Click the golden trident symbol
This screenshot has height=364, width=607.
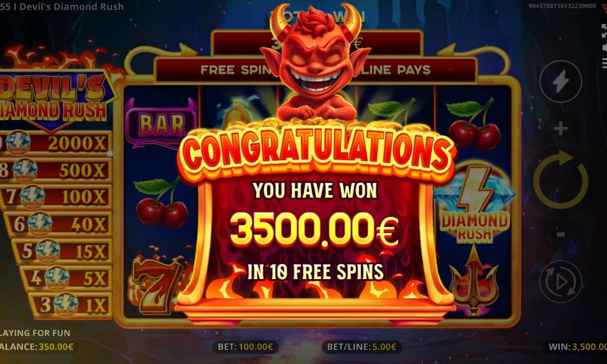pos(473,281)
